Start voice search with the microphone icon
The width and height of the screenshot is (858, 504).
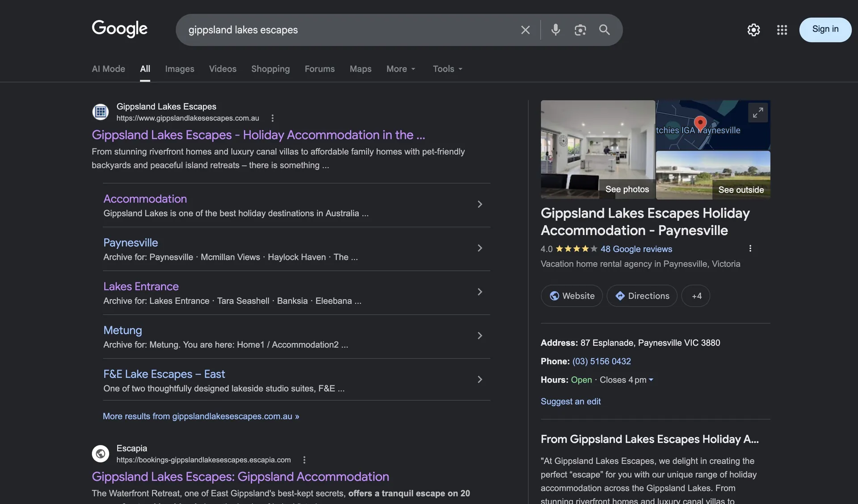tap(555, 30)
